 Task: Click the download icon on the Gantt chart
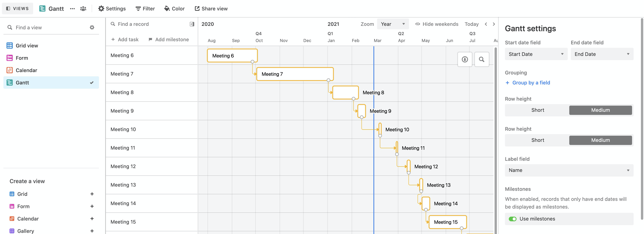tap(465, 59)
